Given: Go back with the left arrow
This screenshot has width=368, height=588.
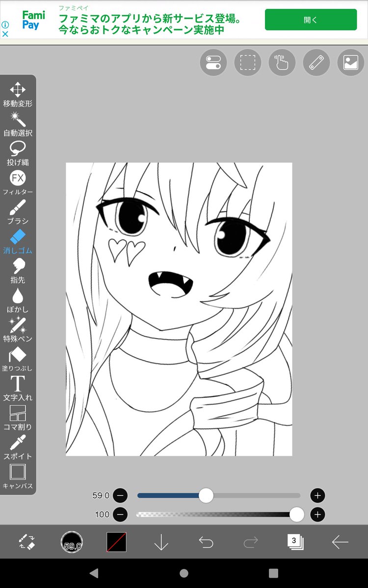Looking at the screenshot, I should (340, 542).
